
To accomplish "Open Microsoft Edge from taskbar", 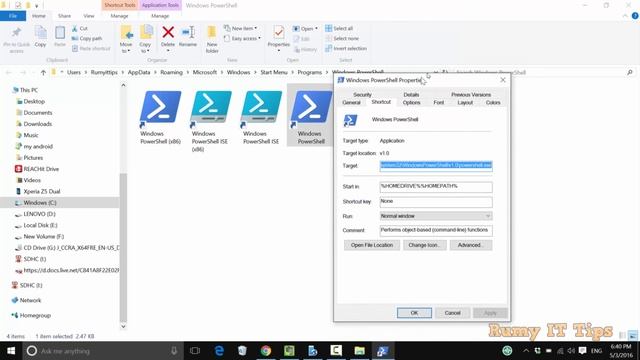I will tap(219, 351).
